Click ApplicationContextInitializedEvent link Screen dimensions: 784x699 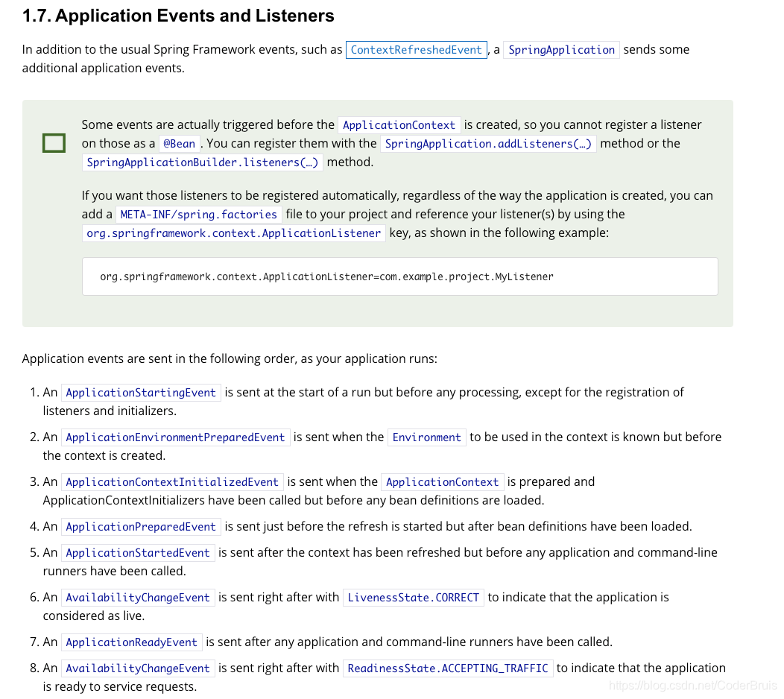tap(172, 482)
